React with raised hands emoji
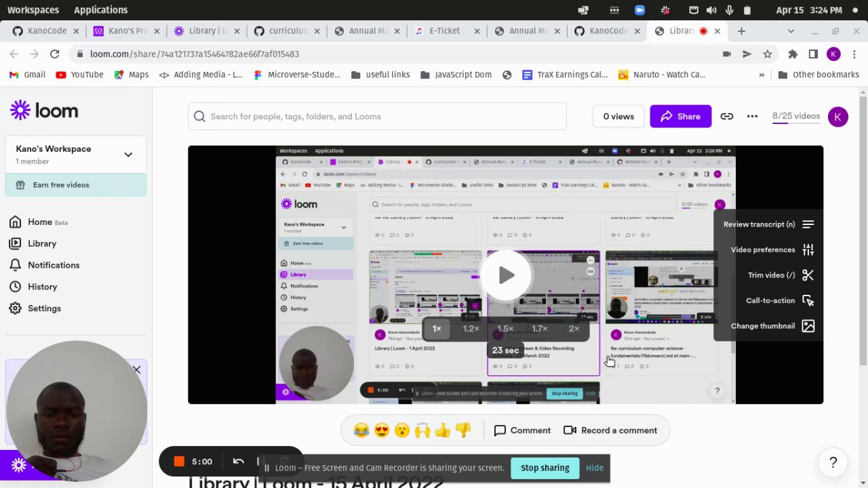Viewport: 868px width, 488px height. (x=422, y=430)
